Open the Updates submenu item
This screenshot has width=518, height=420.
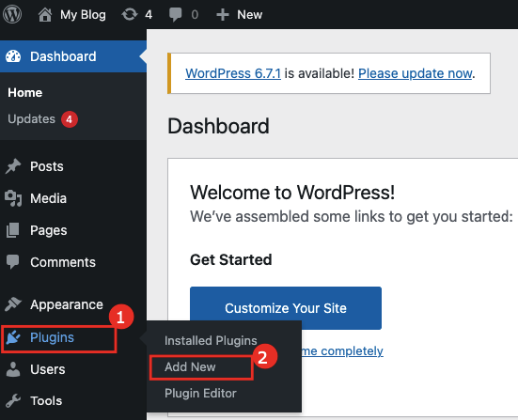click(31, 119)
